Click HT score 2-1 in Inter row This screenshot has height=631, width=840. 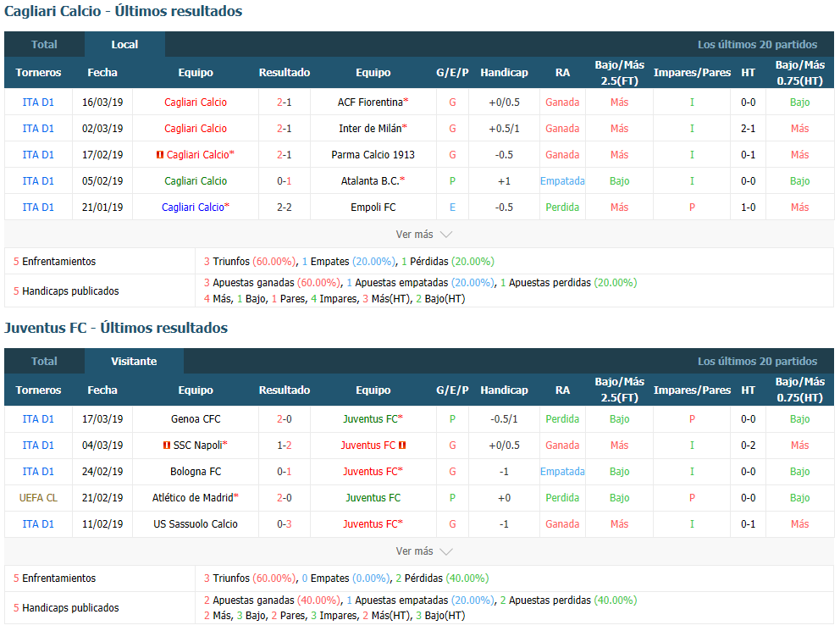[x=748, y=128]
